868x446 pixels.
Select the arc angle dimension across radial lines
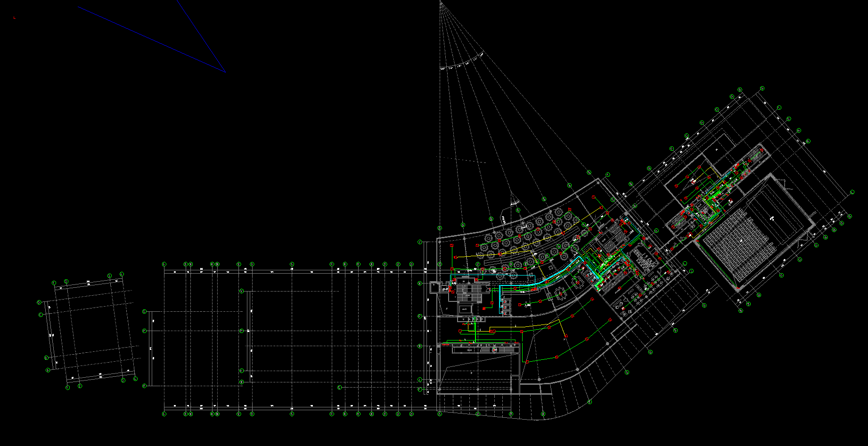462,63
